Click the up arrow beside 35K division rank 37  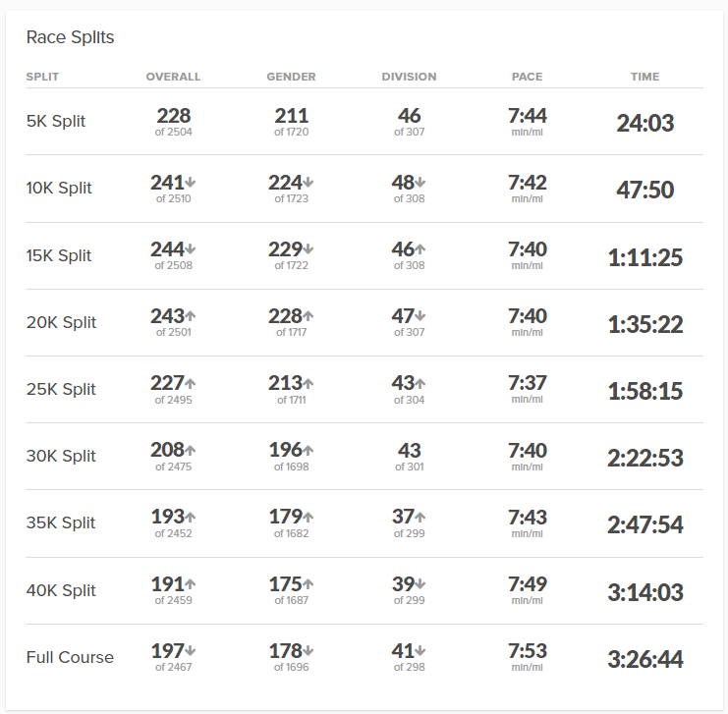(x=420, y=517)
